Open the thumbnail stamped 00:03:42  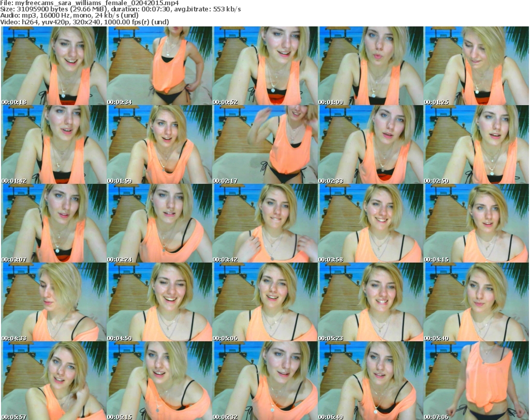(265, 223)
